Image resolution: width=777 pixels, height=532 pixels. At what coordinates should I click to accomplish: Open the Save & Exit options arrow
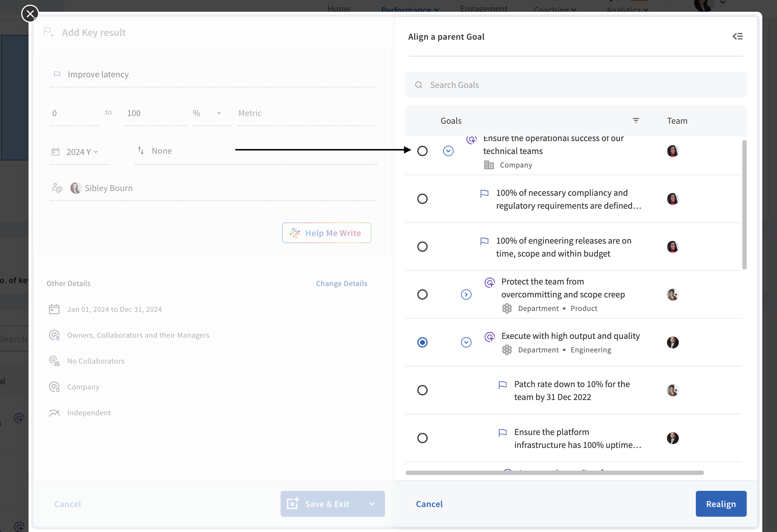[x=372, y=503]
